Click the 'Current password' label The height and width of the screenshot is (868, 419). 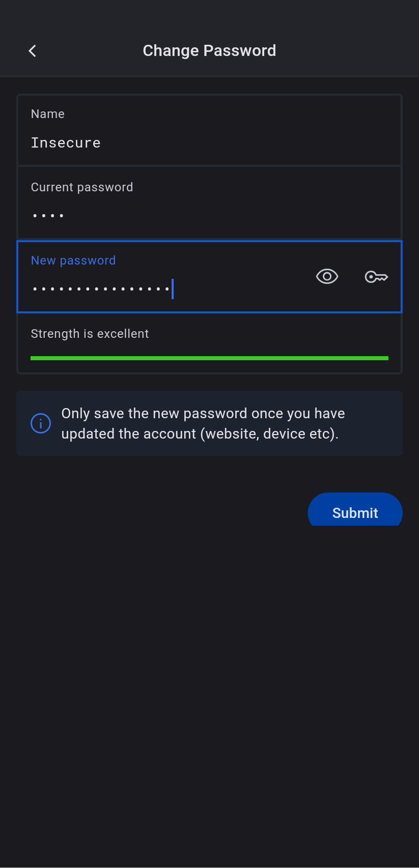tap(82, 187)
